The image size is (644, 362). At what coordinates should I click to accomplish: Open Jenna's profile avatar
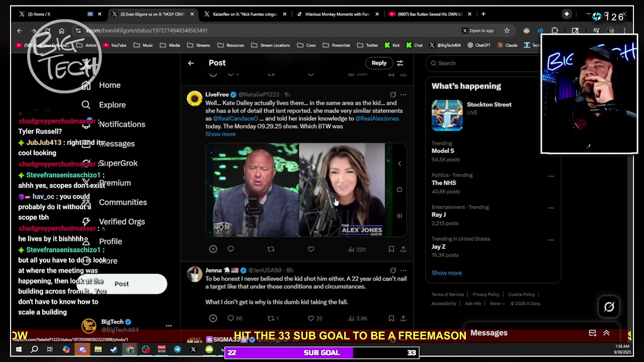(x=195, y=275)
